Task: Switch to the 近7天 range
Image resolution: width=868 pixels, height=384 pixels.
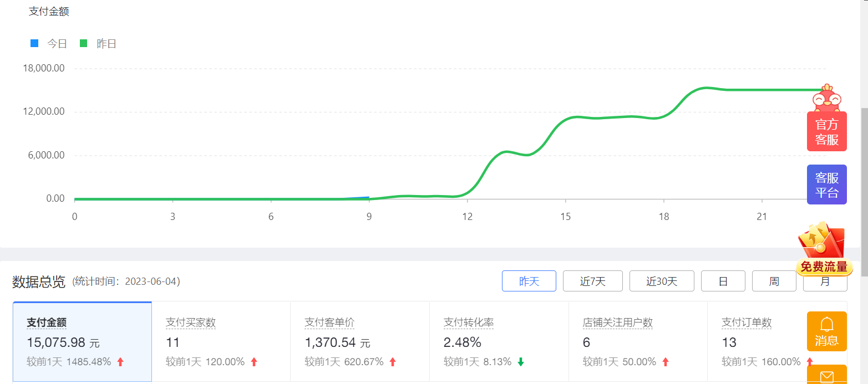Action: coord(592,281)
